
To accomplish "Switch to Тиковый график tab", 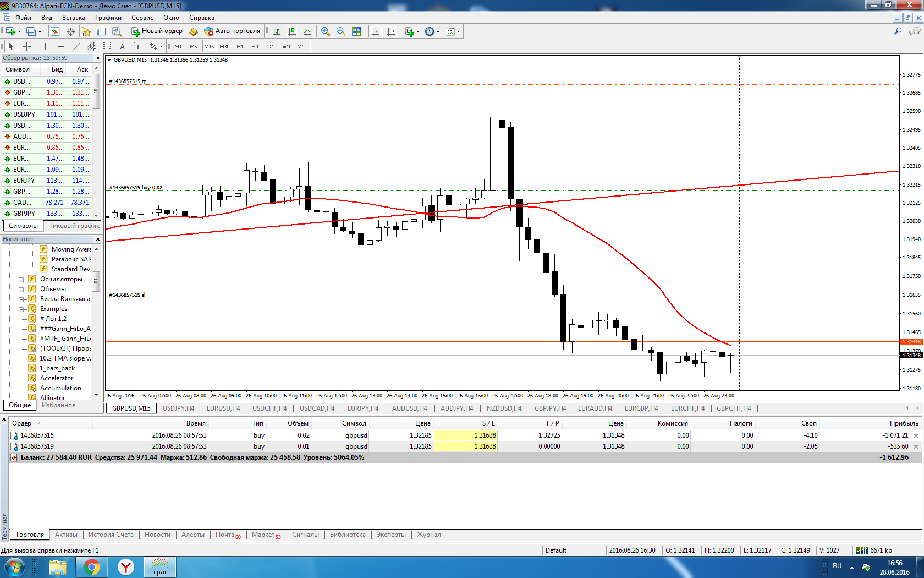I will pos(74,226).
